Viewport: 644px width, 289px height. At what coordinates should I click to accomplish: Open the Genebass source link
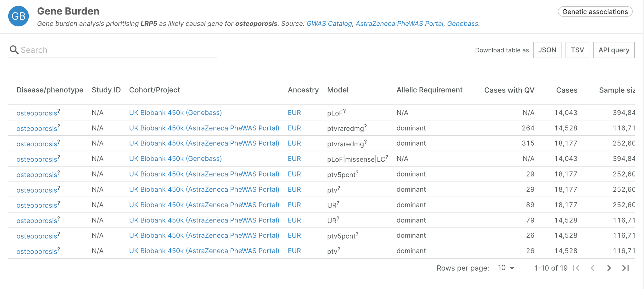[462, 24]
